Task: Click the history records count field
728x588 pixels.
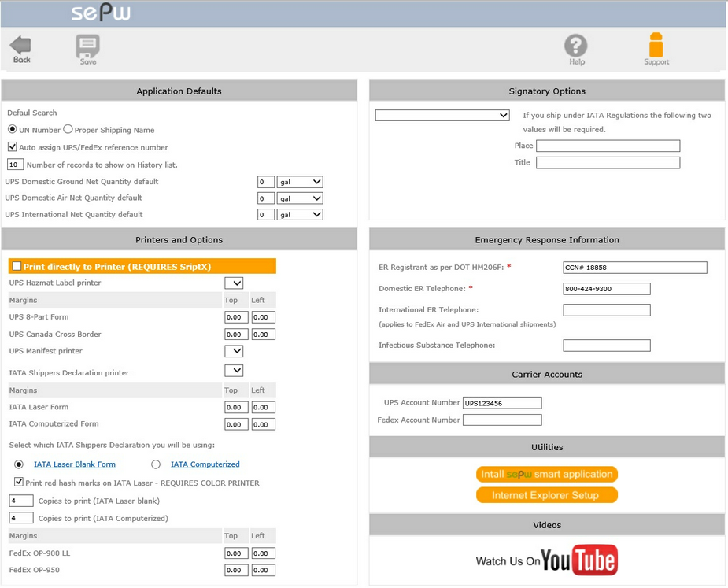Action: 15,165
